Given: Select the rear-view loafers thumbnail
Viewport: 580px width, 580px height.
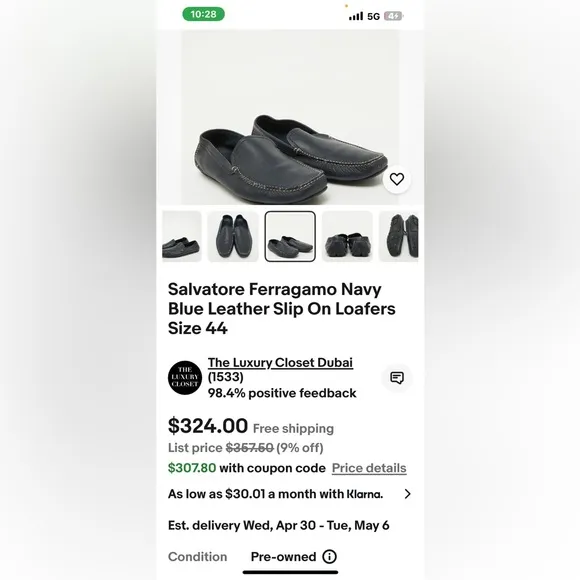Looking at the screenshot, I should click(x=347, y=236).
